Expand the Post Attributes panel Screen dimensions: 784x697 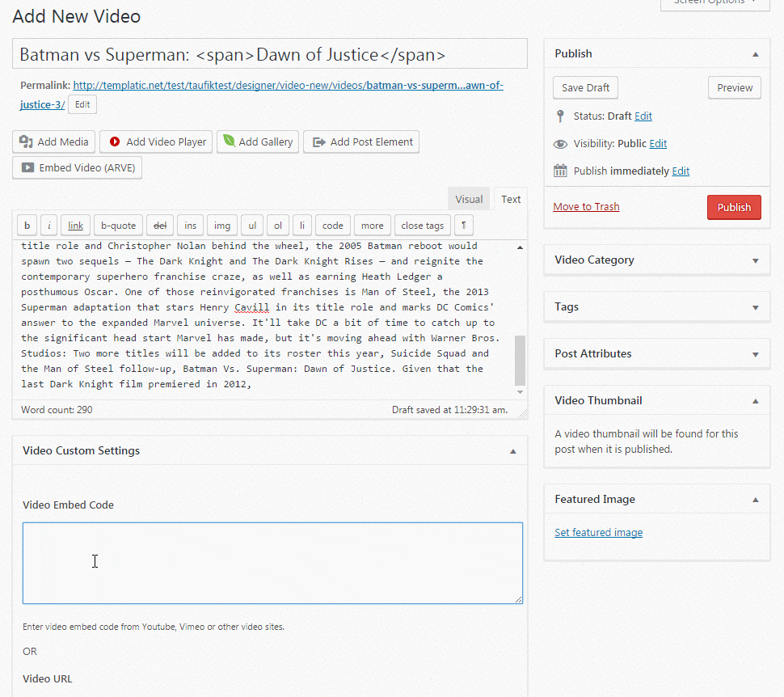(x=756, y=355)
